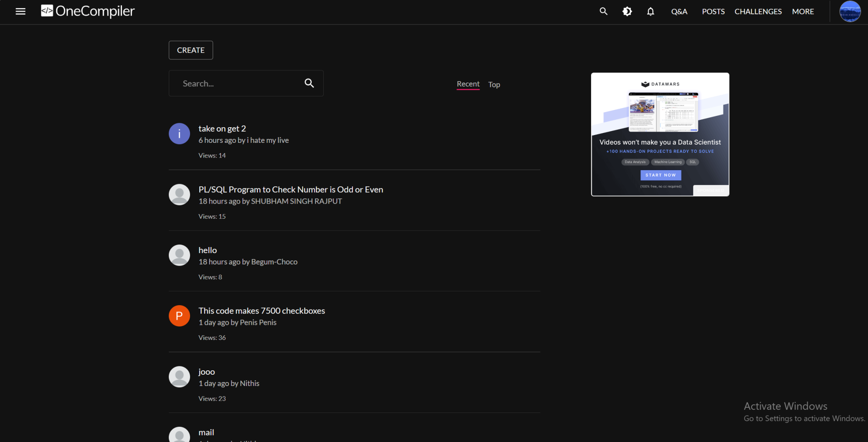This screenshot has height=442, width=868.
Task: Toggle the dark/light theme
Action: pyautogui.click(x=627, y=12)
